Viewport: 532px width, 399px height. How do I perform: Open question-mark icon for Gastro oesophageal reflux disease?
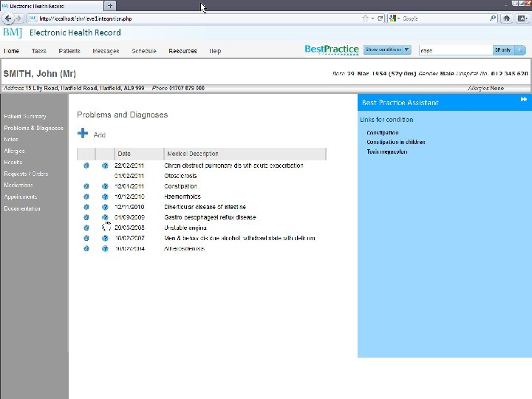105,217
